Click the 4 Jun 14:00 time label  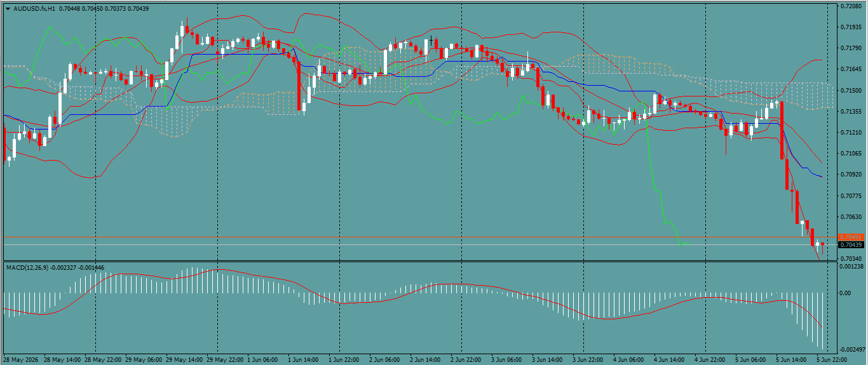[x=670, y=359]
